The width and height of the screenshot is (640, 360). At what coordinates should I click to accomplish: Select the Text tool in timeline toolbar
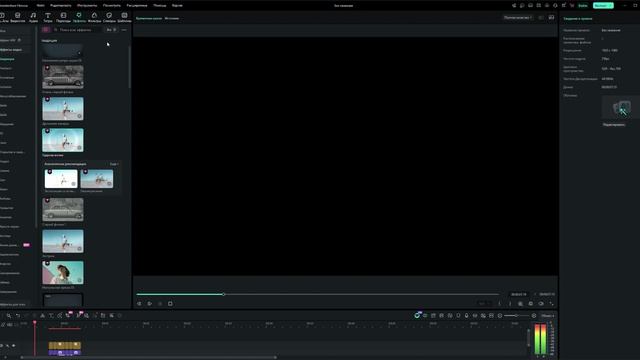click(51, 316)
